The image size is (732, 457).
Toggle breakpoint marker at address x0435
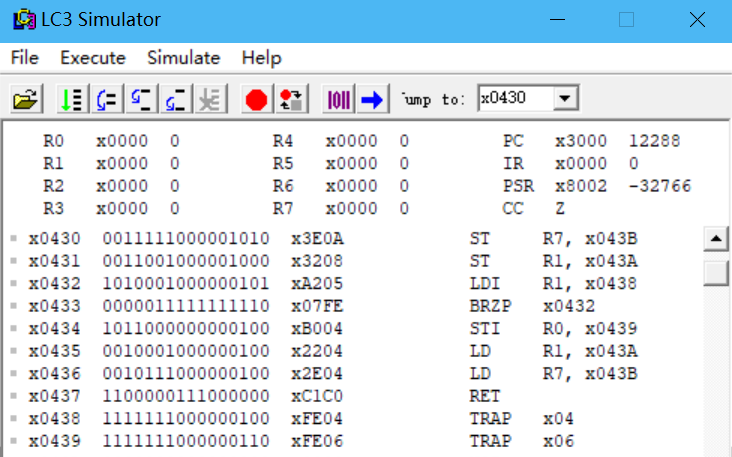14,351
